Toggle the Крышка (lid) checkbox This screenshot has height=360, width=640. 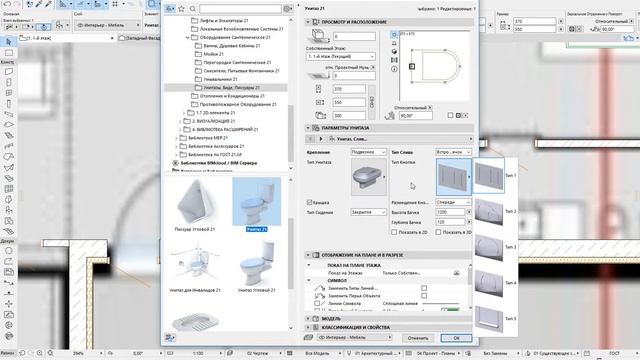pyautogui.click(x=309, y=202)
